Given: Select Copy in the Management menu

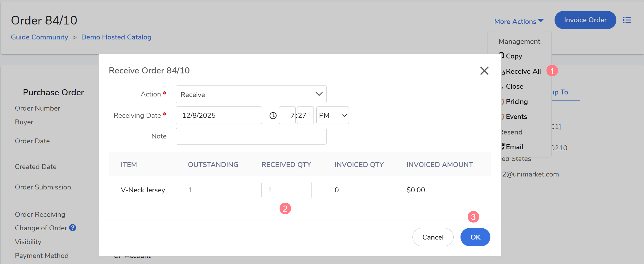Looking at the screenshot, I should [514, 56].
